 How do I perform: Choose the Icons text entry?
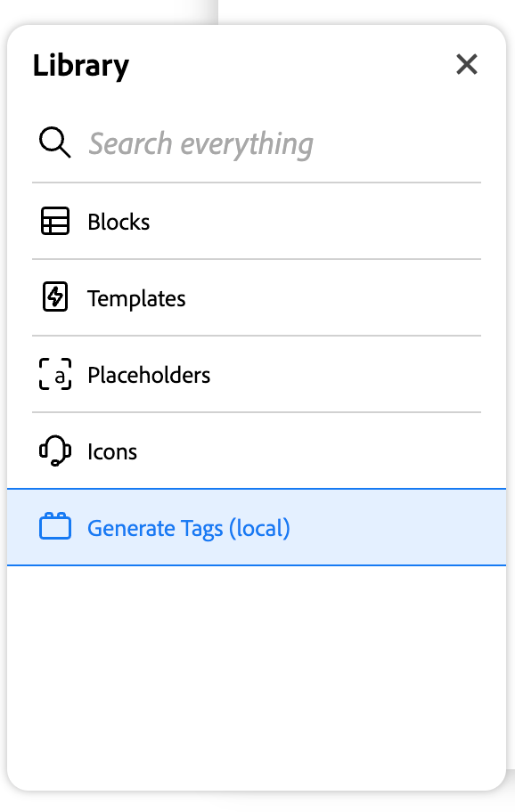[x=112, y=451]
